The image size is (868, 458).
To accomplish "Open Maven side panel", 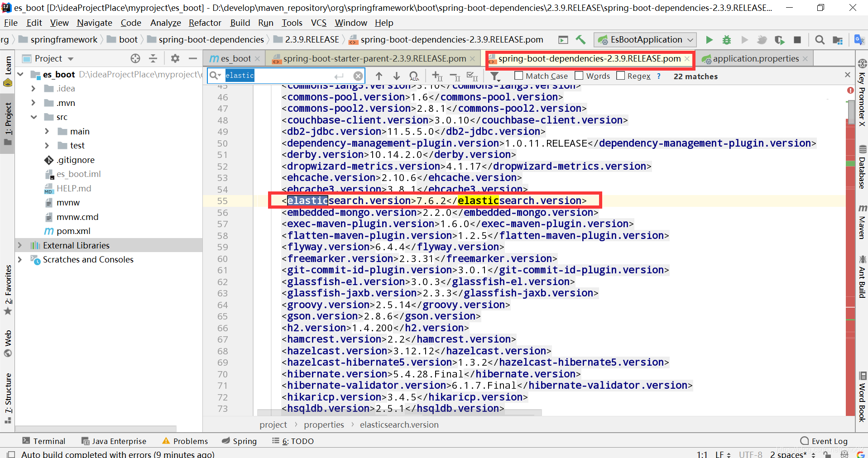I will click(862, 222).
